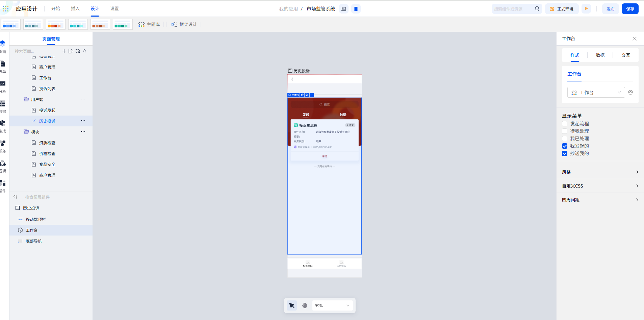Apply the green theme swatch
The width and height of the screenshot is (644, 320).
(123, 24)
